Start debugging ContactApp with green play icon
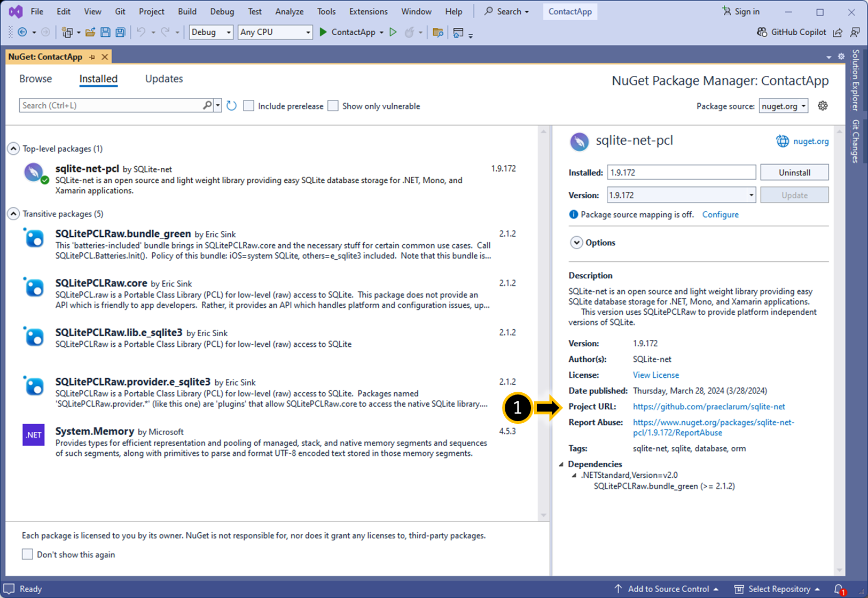This screenshot has height=598, width=868. pyautogui.click(x=323, y=32)
